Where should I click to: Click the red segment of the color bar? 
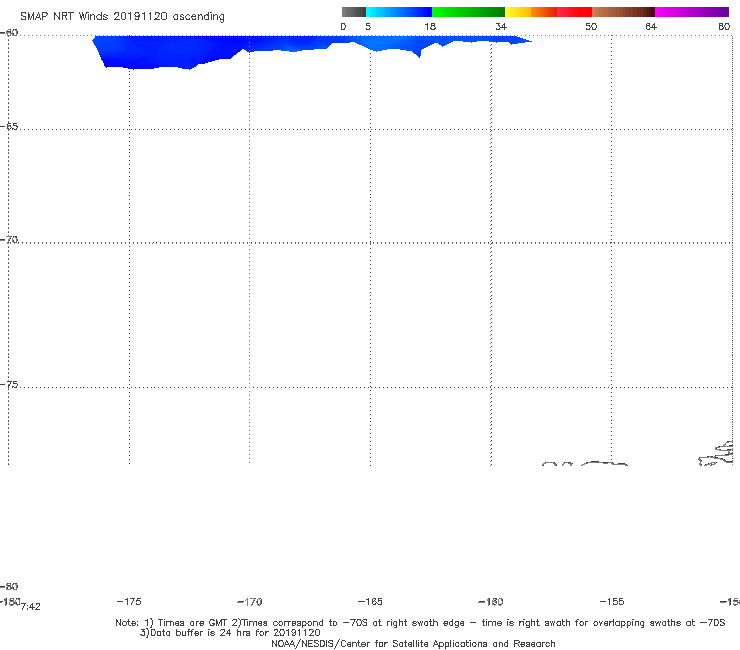[x=574, y=12]
